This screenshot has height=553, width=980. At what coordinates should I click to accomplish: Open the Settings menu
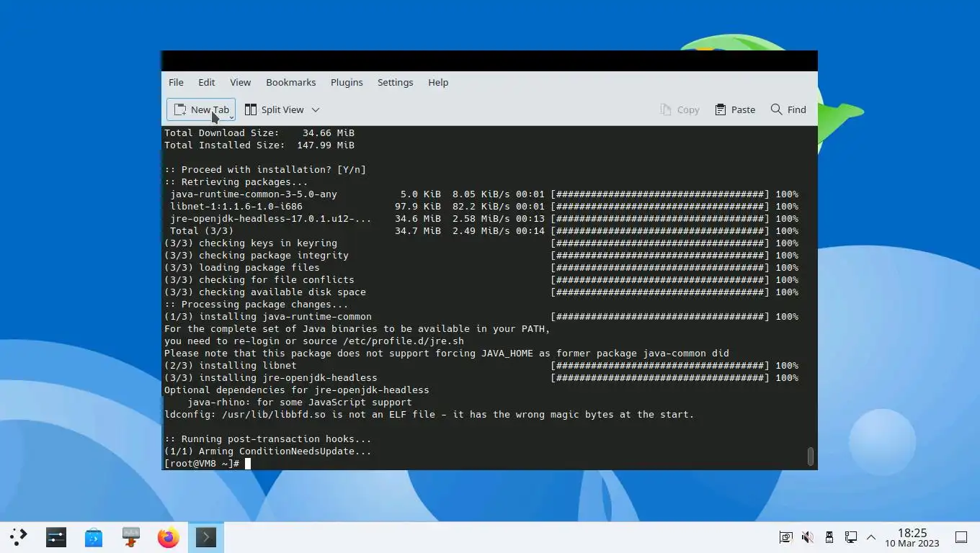[395, 82]
